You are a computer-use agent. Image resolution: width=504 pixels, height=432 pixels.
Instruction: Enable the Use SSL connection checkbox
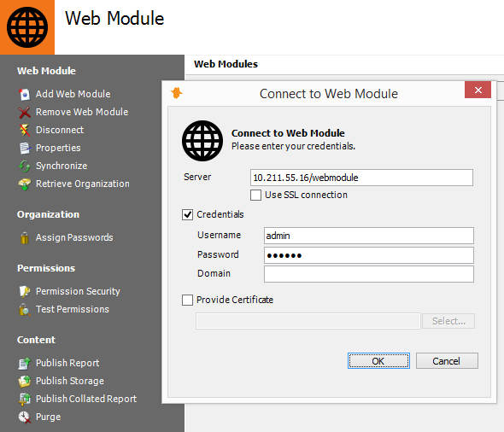coord(255,195)
